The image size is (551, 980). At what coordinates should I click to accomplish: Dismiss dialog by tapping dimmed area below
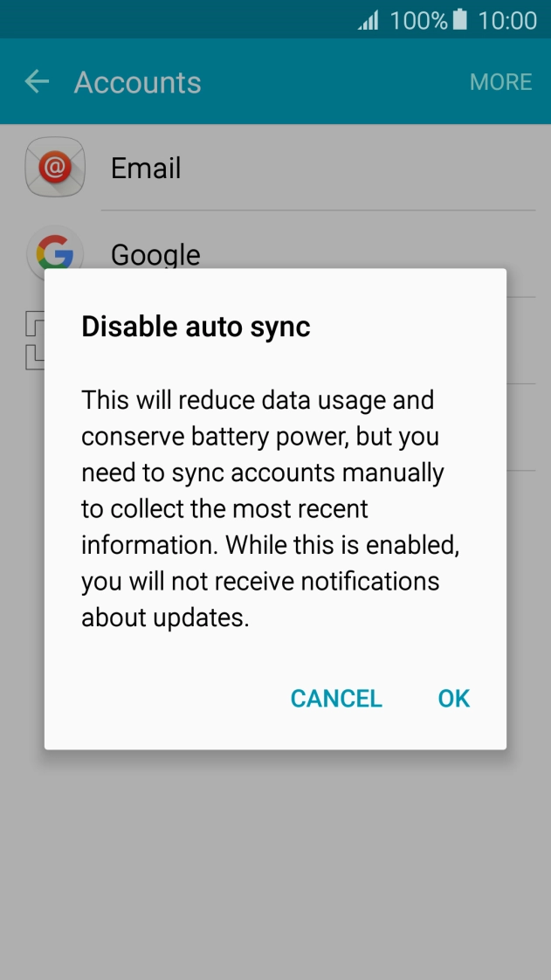[275, 865]
